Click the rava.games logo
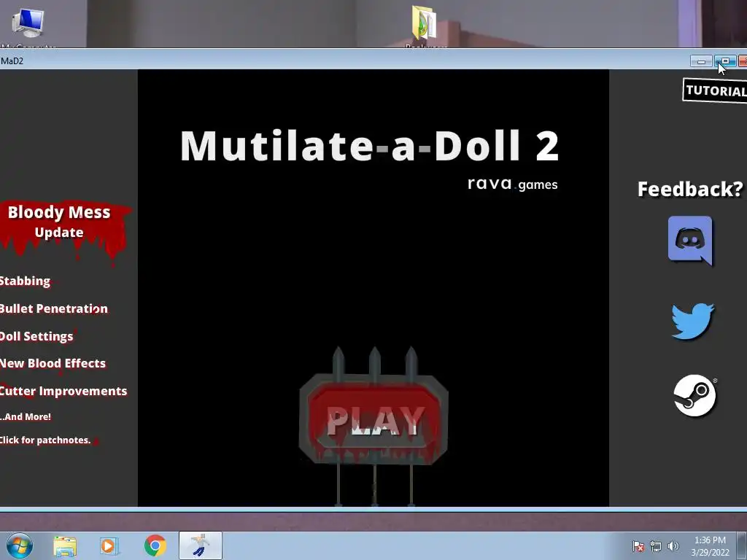The height and width of the screenshot is (560, 747). pos(513,184)
